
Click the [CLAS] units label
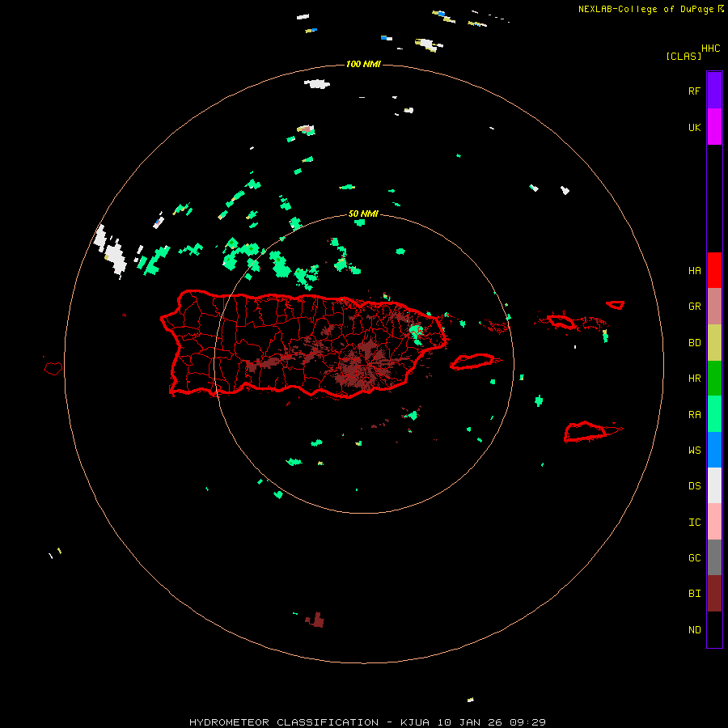click(684, 56)
